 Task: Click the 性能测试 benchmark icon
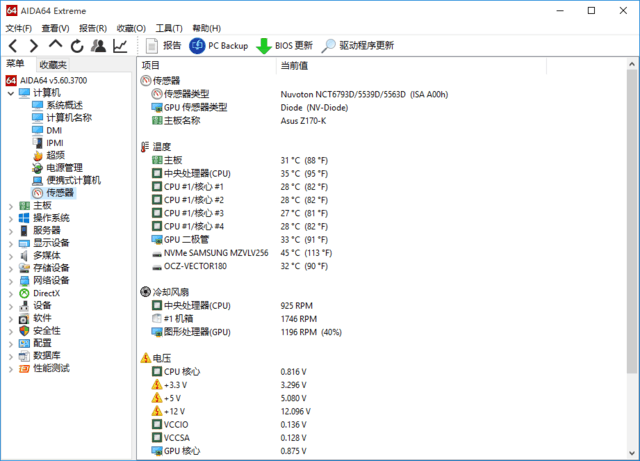coord(24,369)
